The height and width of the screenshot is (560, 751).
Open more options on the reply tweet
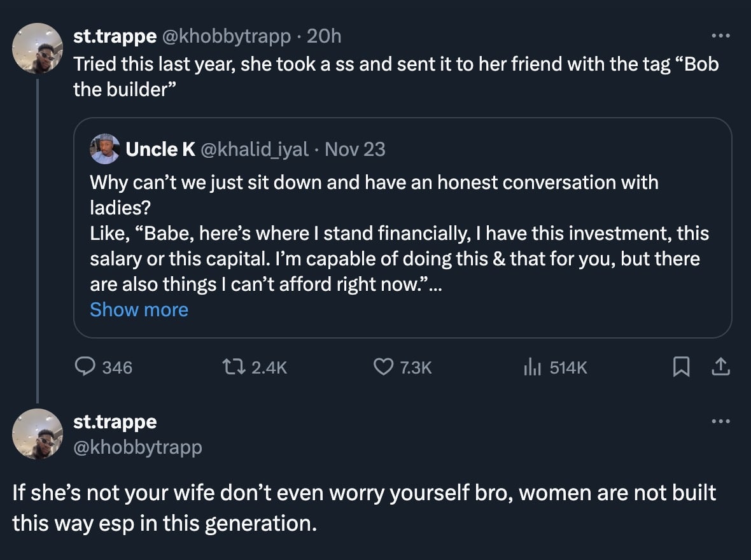click(x=720, y=421)
